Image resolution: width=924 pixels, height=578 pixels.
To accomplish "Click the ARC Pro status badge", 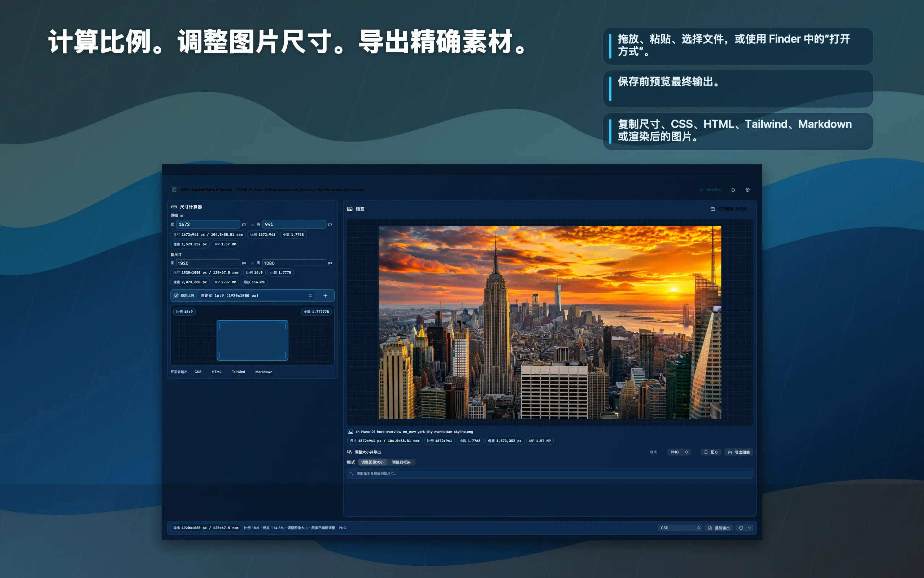I will [711, 190].
